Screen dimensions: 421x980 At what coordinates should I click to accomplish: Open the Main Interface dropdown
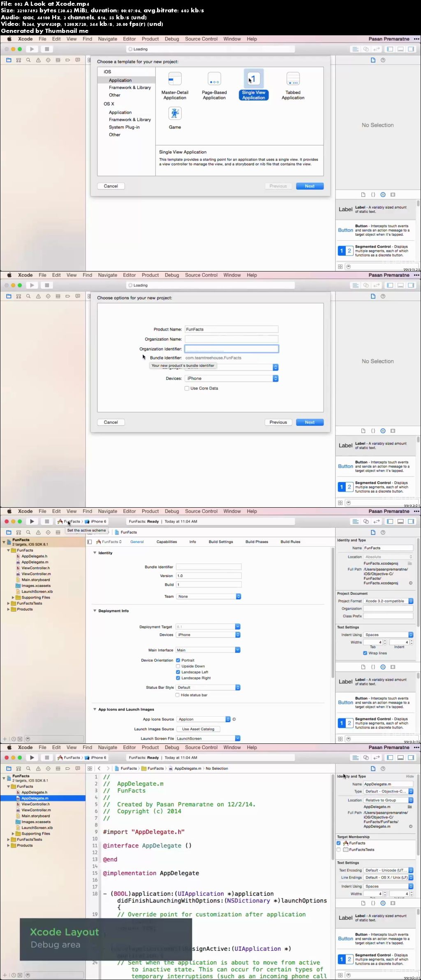pyautogui.click(x=208, y=650)
